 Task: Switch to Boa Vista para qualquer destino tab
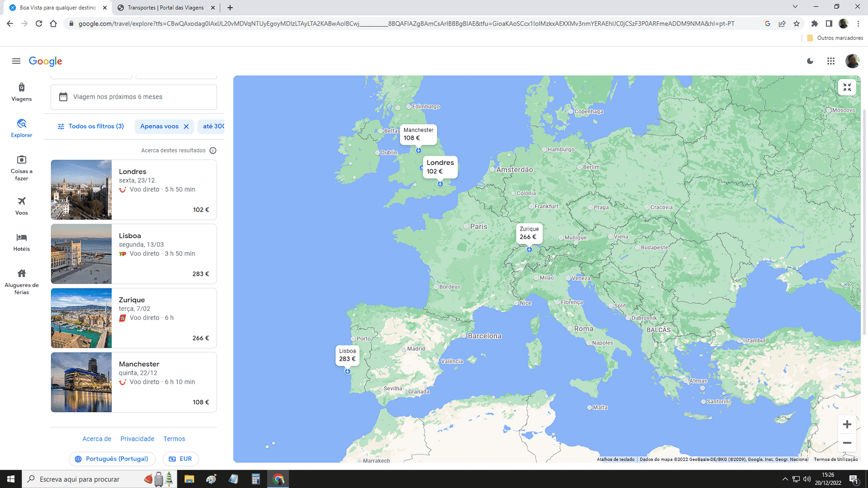[58, 8]
